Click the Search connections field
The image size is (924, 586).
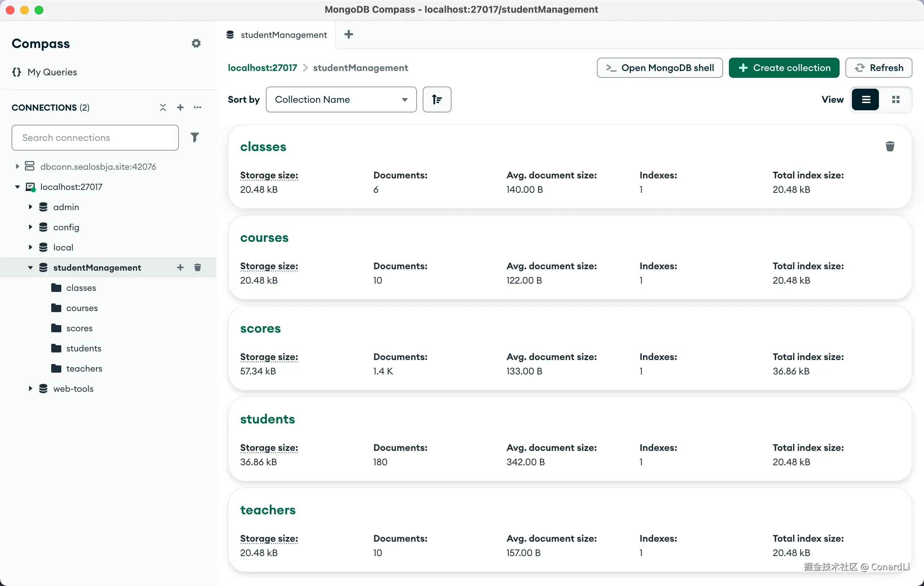[95, 138]
